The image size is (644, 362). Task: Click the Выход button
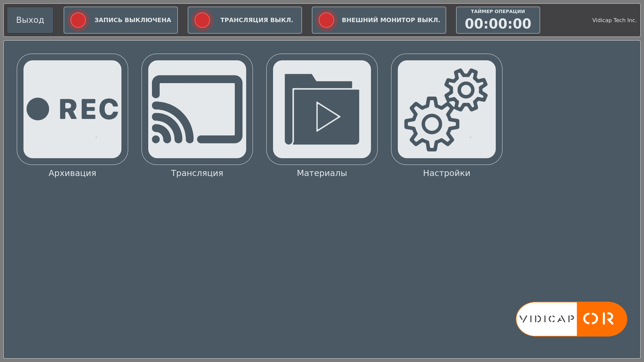[x=30, y=20]
